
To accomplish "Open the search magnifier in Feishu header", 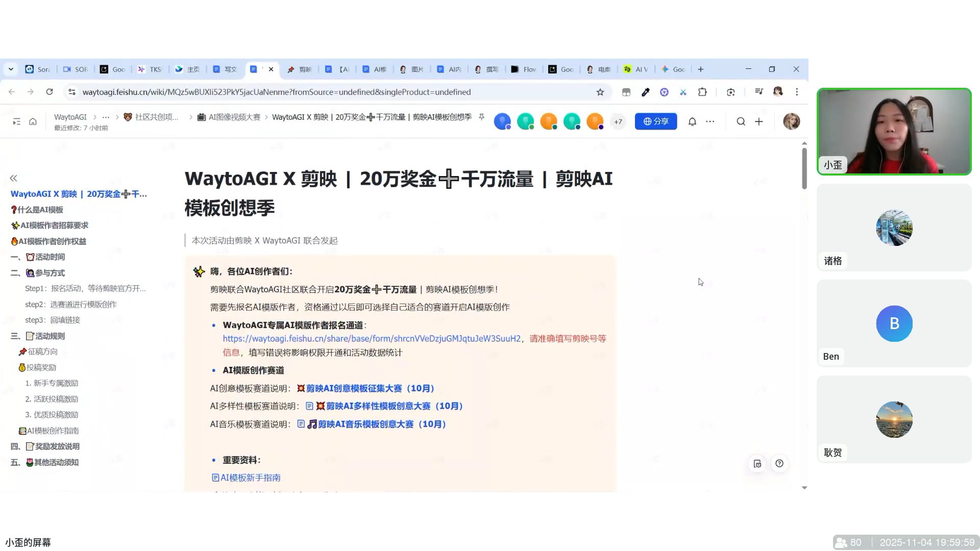I will click(x=741, y=121).
